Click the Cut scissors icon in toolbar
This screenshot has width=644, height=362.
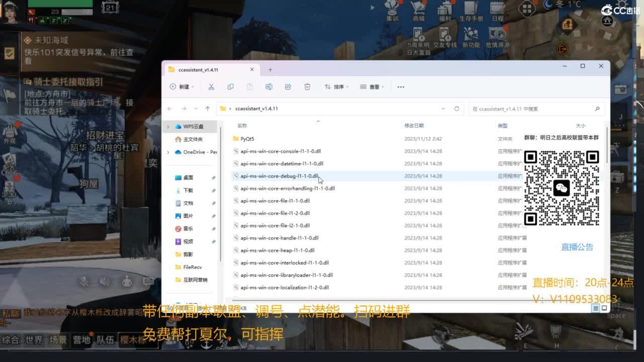211,87
